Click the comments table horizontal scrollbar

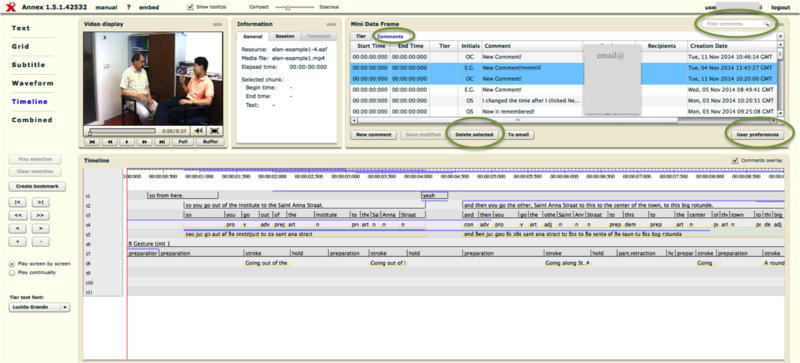click(x=518, y=120)
